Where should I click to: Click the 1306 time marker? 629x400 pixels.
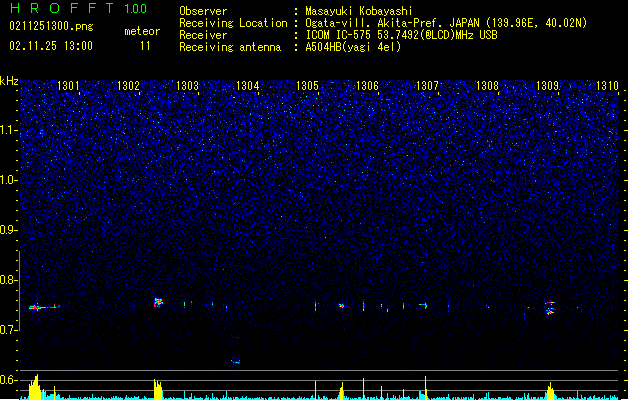[x=367, y=86]
